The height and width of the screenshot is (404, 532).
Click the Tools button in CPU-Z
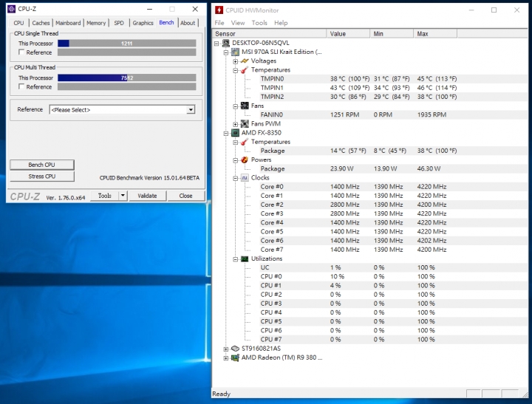[x=104, y=196]
